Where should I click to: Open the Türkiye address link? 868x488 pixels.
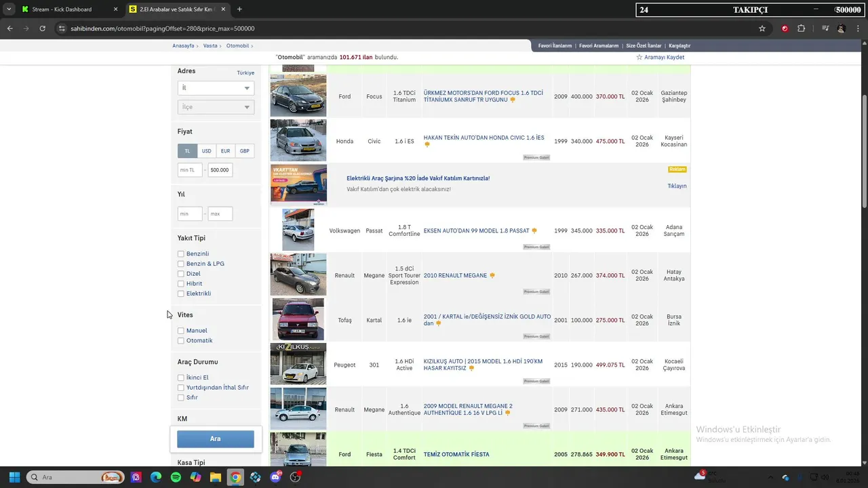[245, 73]
